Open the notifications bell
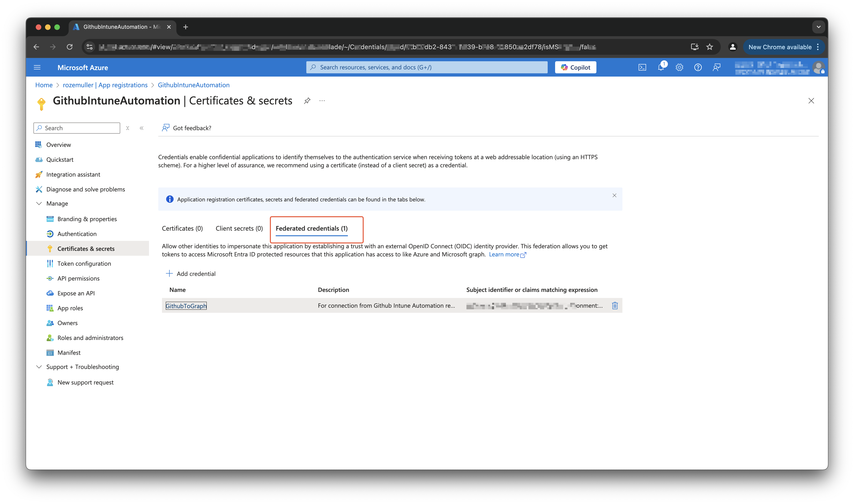Screen dimensions: 854x504 click(x=661, y=67)
